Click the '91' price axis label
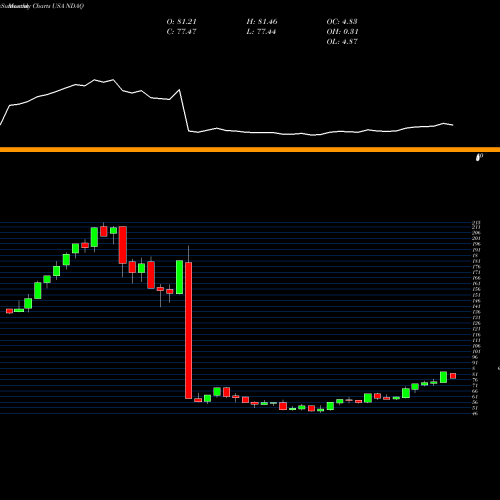 coord(475,363)
